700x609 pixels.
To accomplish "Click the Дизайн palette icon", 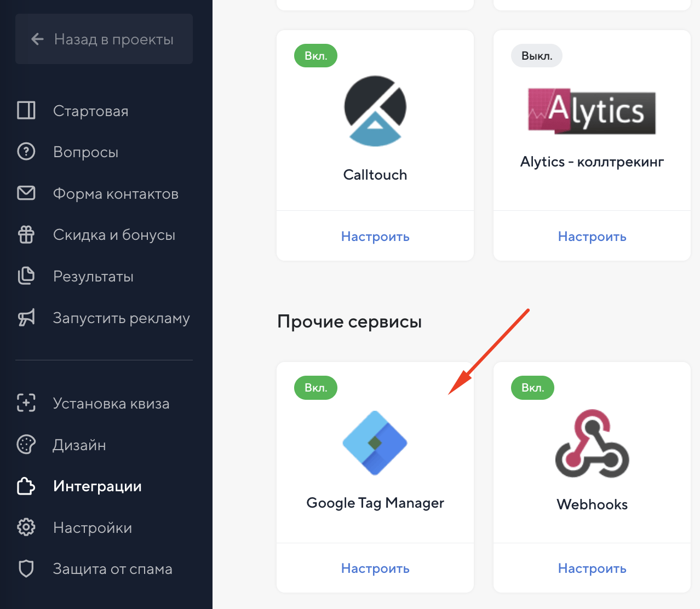I will coord(26,444).
